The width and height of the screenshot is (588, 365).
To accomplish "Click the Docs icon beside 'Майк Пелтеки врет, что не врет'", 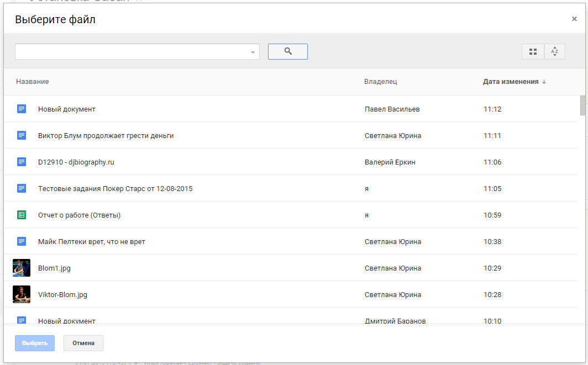I will (x=22, y=241).
